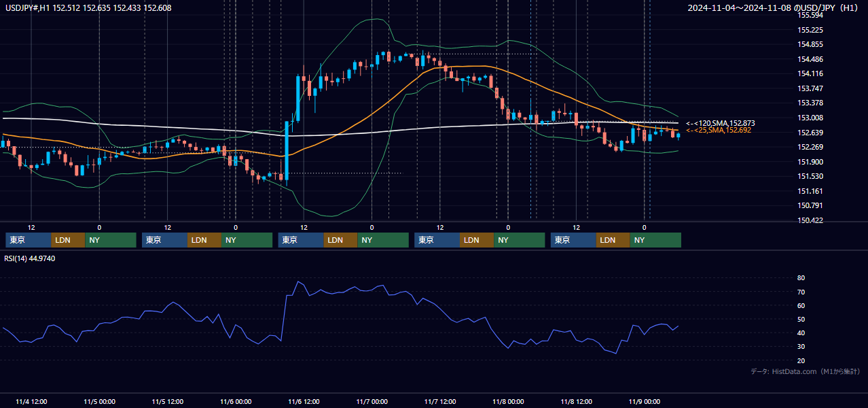Image resolution: width=868 pixels, height=408 pixels.
Task: Select the RSI(14) 44.9740 indicator label
Action: coord(30,258)
